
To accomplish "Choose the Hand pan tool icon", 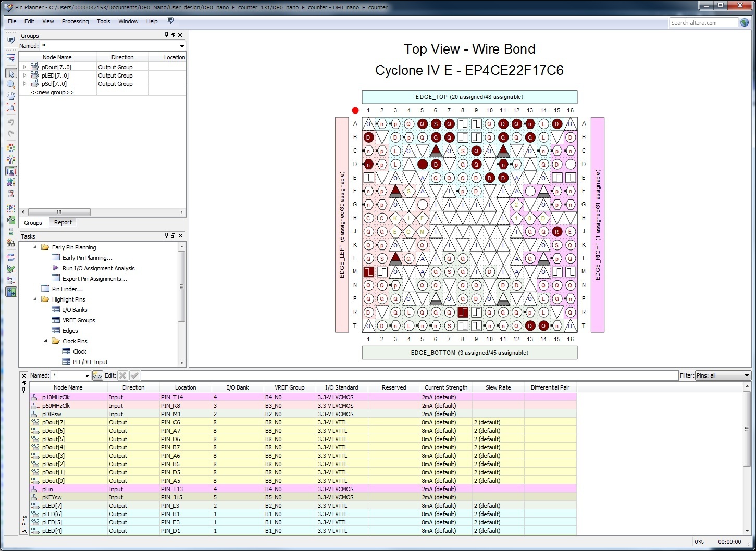I will (11, 95).
